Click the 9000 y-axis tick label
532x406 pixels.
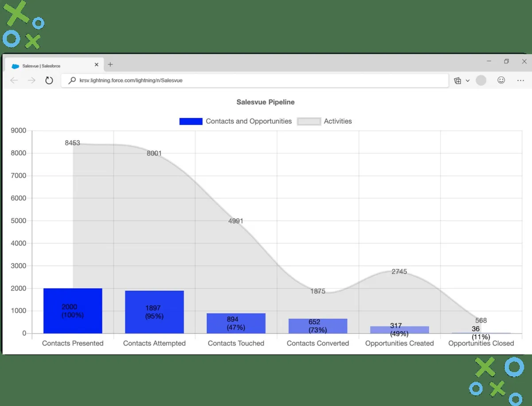click(x=18, y=130)
